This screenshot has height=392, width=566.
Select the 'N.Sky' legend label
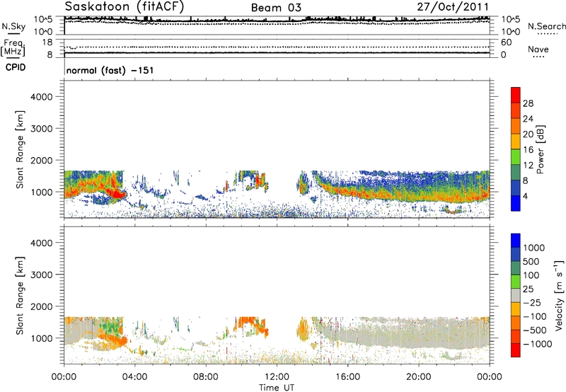[13, 27]
